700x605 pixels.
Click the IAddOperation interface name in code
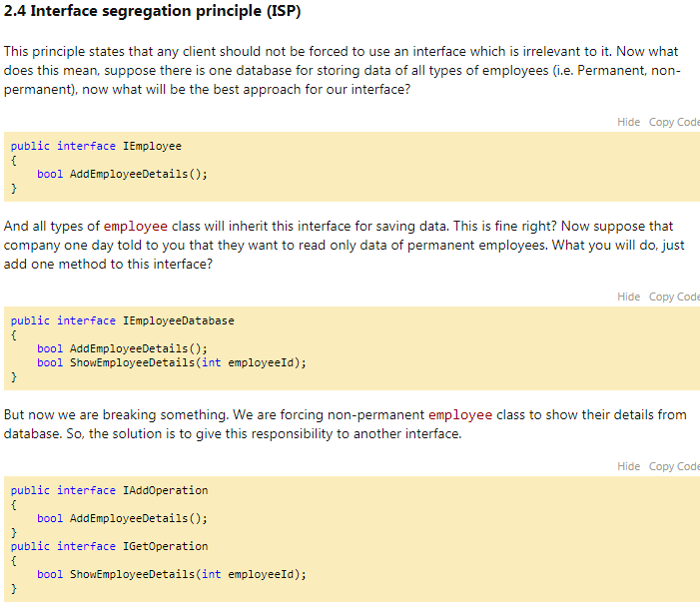coord(165,490)
